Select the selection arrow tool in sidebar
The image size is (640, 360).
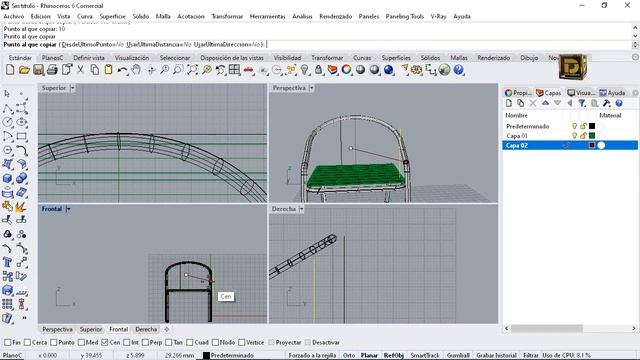7,94
